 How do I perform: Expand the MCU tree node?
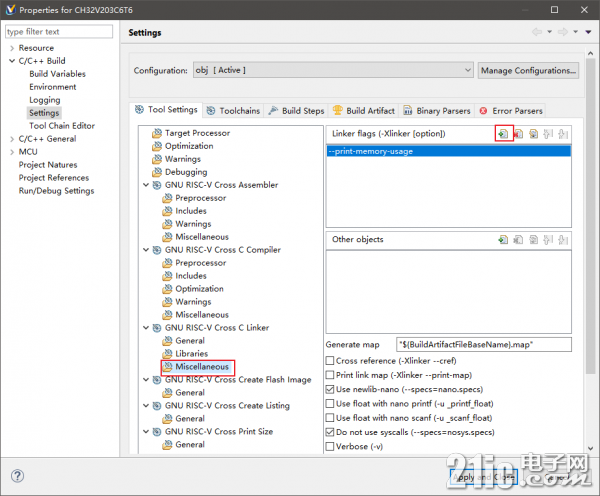coord(12,152)
